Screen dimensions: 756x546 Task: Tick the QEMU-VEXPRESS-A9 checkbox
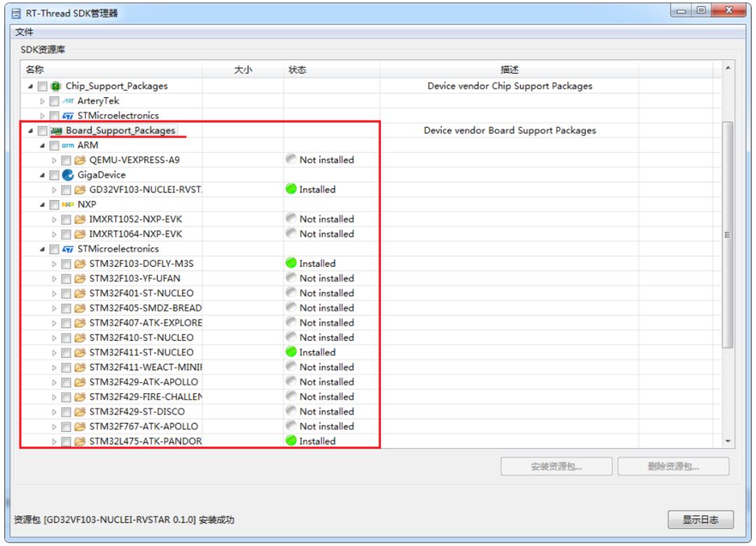[x=66, y=160]
